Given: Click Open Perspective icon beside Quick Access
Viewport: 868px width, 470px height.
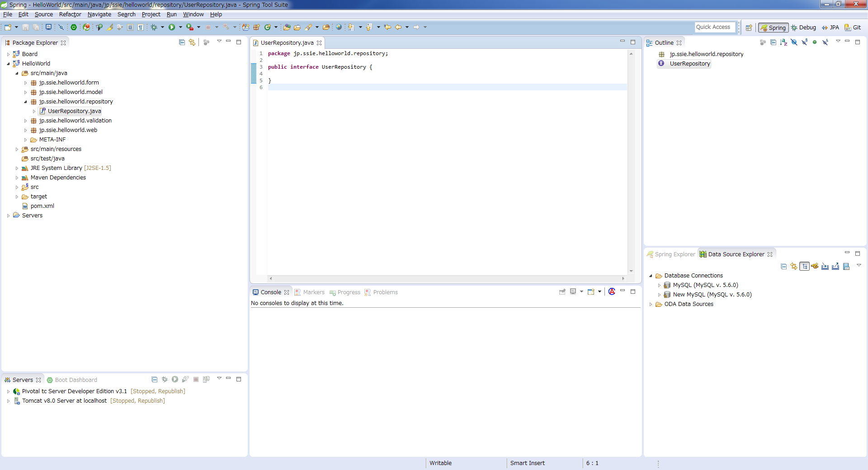Looking at the screenshot, I should [749, 28].
